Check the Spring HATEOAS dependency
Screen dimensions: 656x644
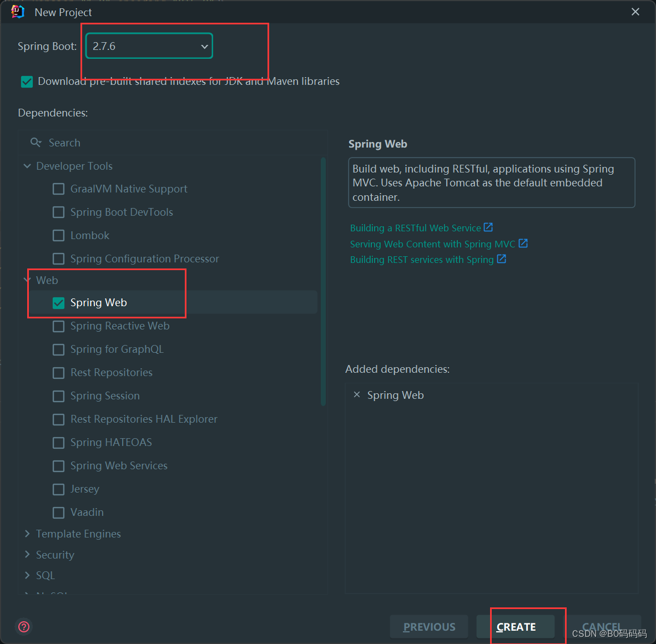pyautogui.click(x=59, y=443)
